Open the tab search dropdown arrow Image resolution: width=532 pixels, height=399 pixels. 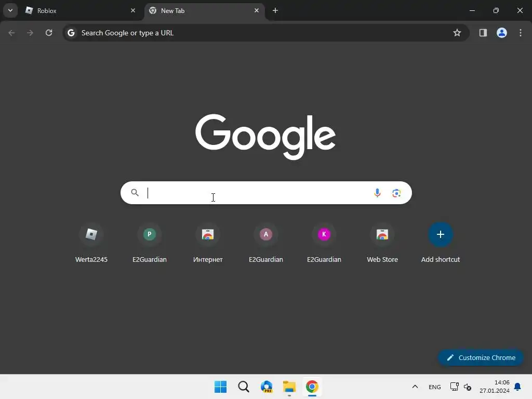(x=10, y=10)
